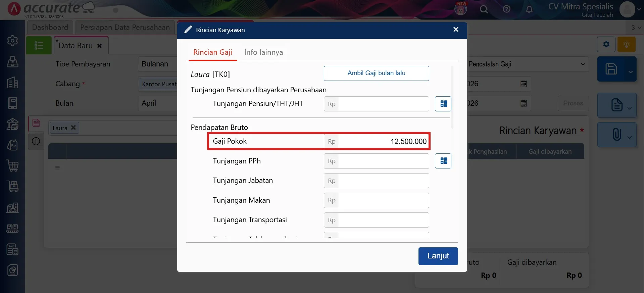Click the Gaji dibayarkan column header

(x=550, y=152)
